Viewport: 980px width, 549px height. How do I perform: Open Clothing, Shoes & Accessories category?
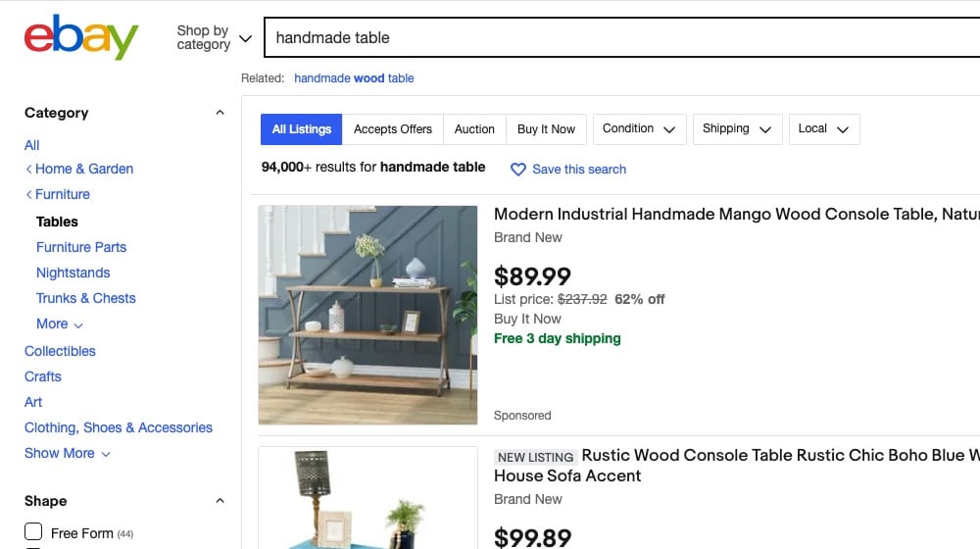pos(119,427)
